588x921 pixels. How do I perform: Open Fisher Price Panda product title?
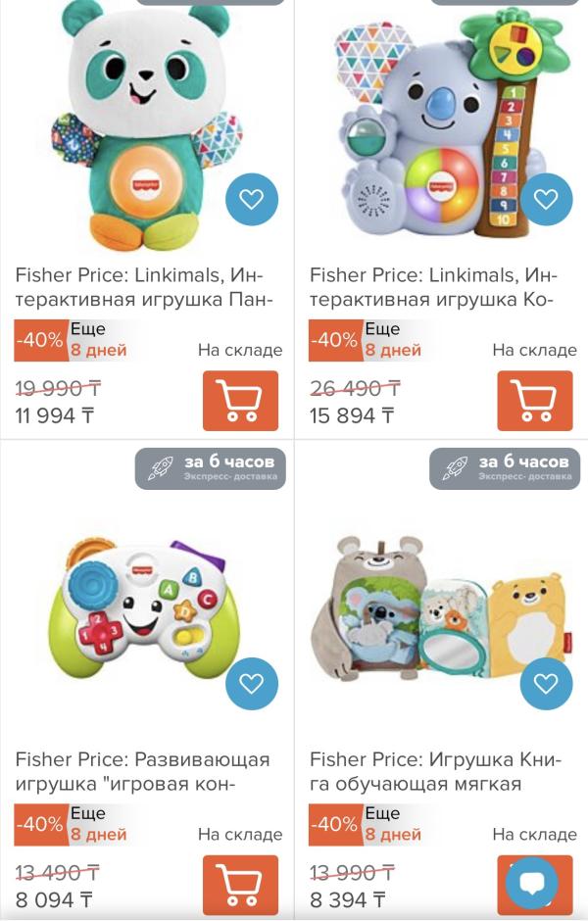[x=140, y=287]
